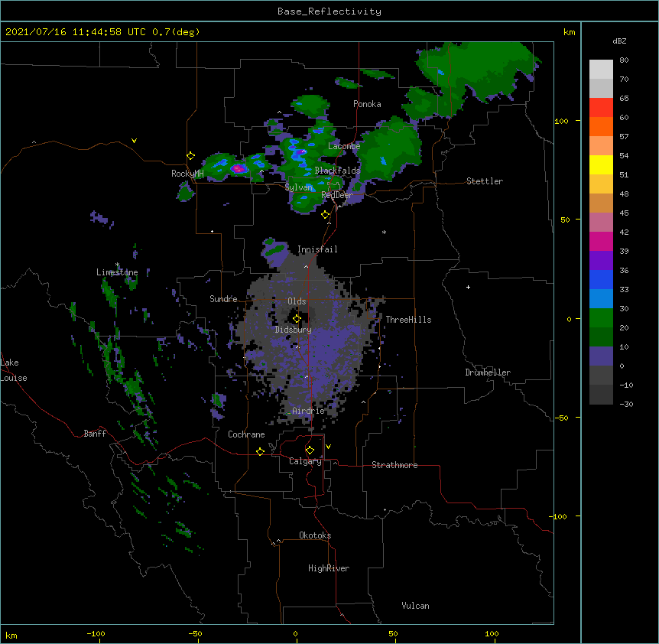Click the Calgary city label
Screen dimensions: 659x644
pyautogui.click(x=306, y=461)
